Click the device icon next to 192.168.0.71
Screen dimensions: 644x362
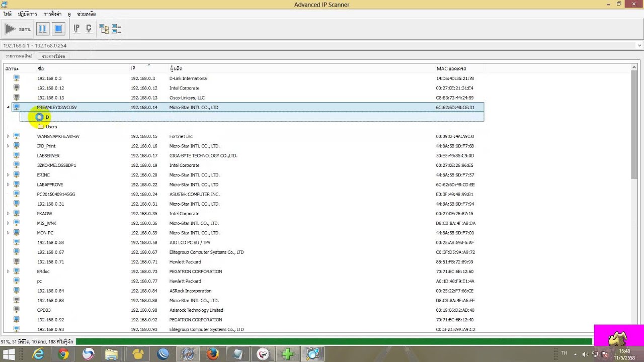pos(16,262)
